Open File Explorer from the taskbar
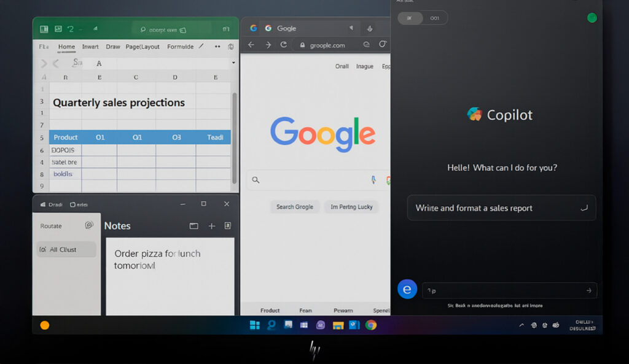Screen dimensions: 629x364 338,325
